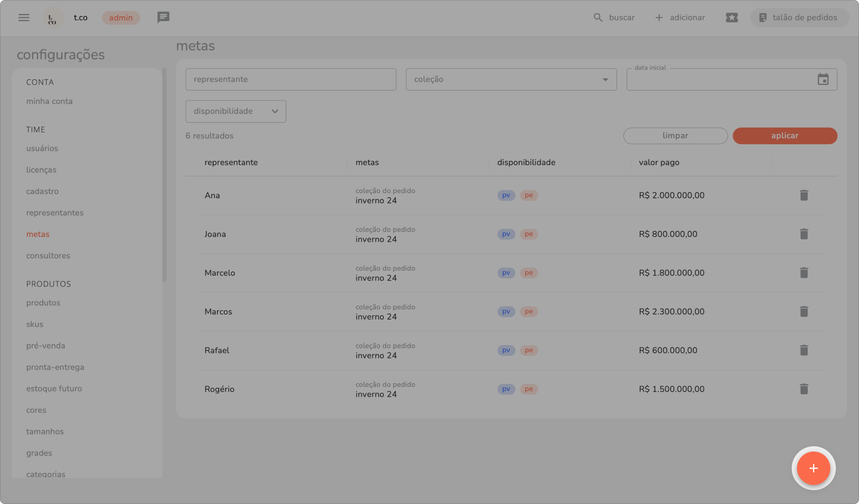Delete Marcelo's goal with trash icon
The width and height of the screenshot is (859, 504).
pyautogui.click(x=804, y=273)
